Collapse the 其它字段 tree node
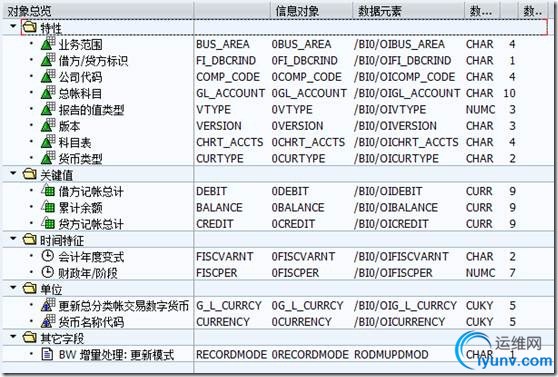 [x=13, y=337]
